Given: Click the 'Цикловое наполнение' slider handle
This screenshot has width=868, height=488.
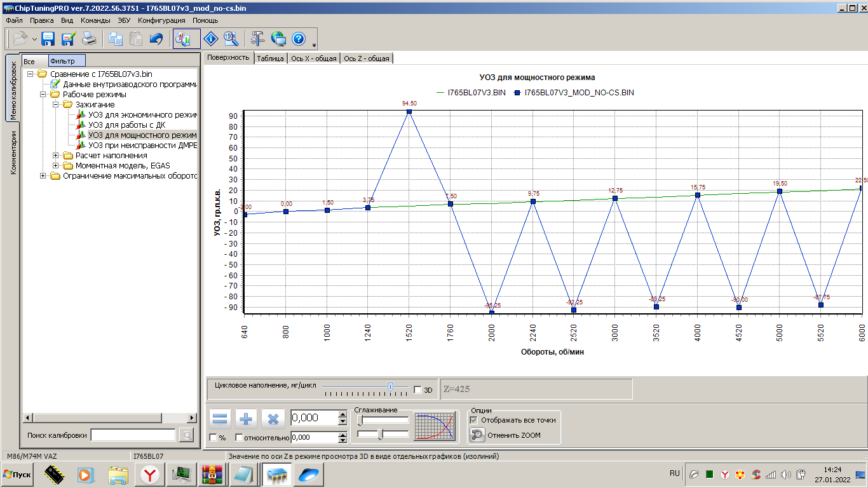Looking at the screenshot, I should pos(390,386).
